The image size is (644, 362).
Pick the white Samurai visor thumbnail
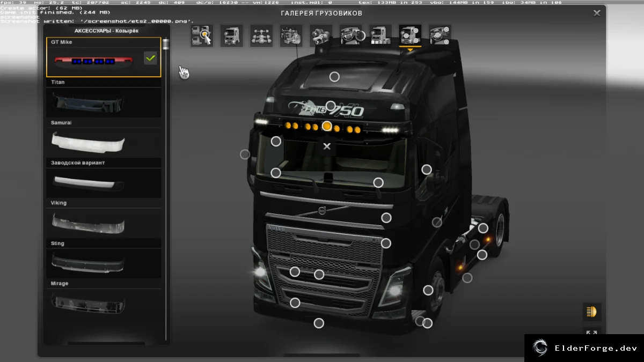coord(104,142)
